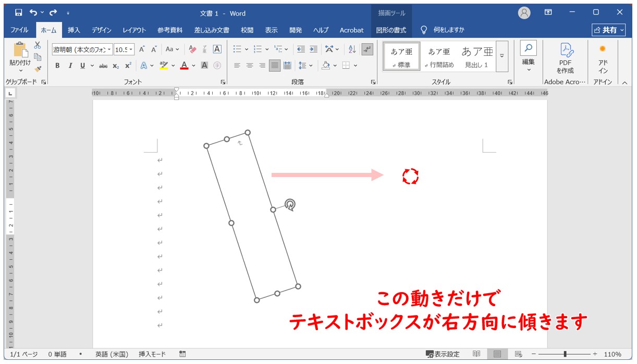Click the Enclosed Character circled icon

tap(217, 66)
